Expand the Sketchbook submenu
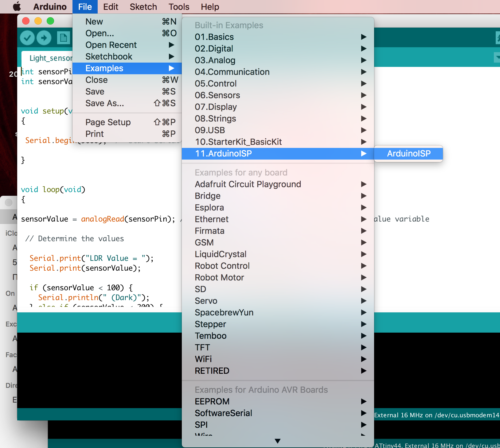The width and height of the screenshot is (500, 448). (127, 56)
